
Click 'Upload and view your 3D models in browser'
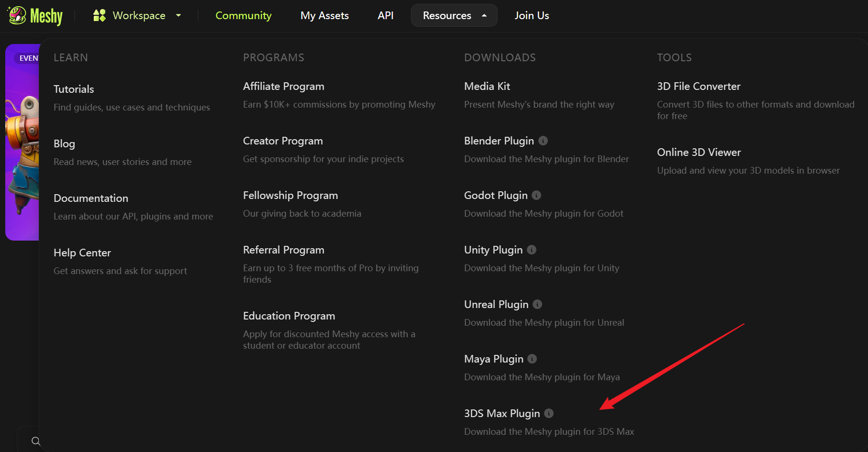click(748, 170)
